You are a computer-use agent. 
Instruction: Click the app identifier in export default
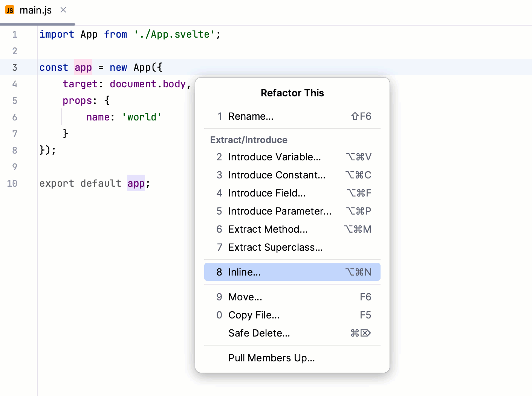coord(136,183)
